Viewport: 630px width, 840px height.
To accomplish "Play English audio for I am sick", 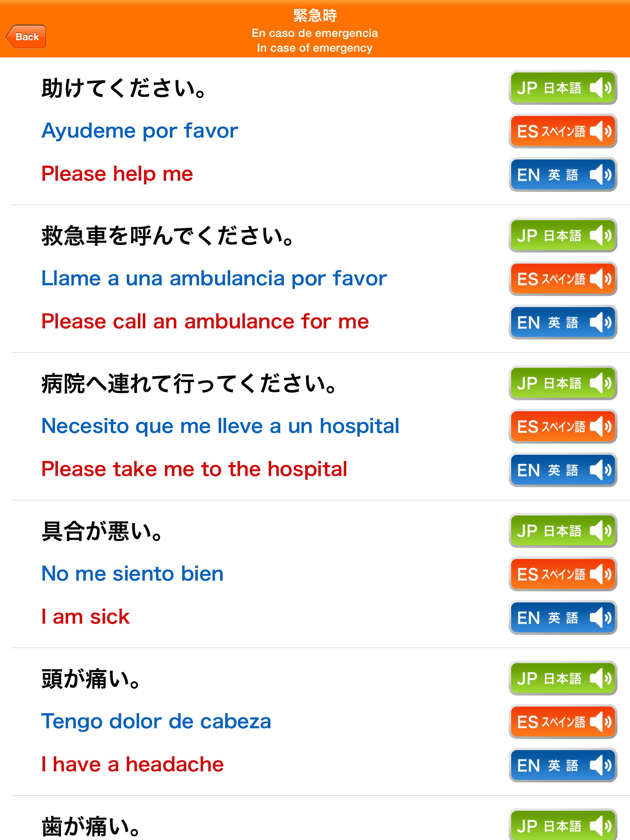I will click(x=563, y=618).
